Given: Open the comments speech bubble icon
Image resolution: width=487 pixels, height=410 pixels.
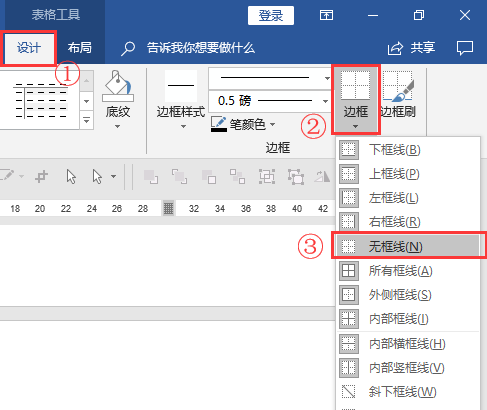Looking at the screenshot, I should 465,48.
